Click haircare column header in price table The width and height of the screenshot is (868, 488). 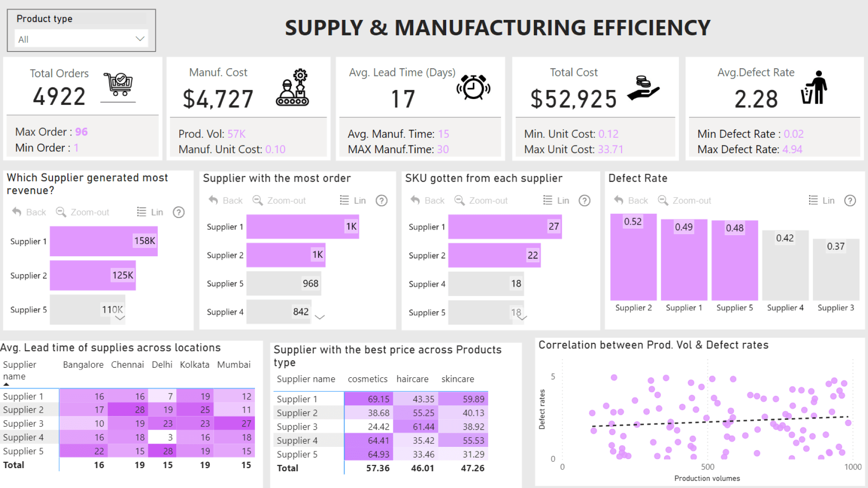coord(412,379)
